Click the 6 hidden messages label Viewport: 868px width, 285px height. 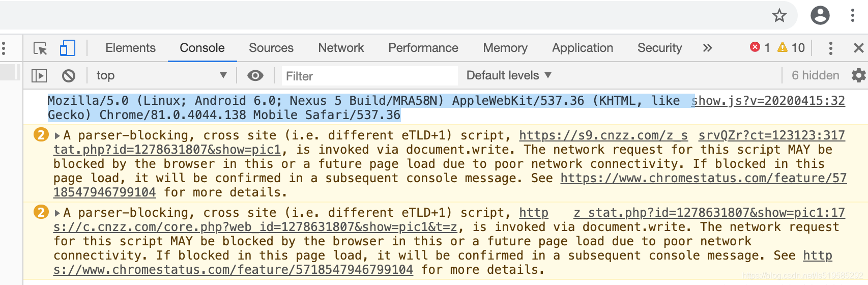pos(815,75)
